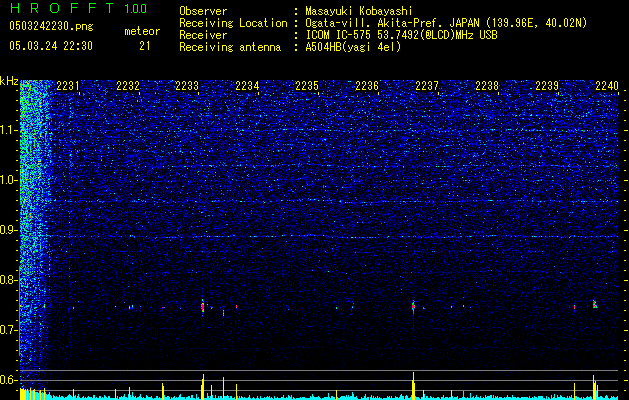This screenshot has height=400, width=629.
Task: Click the 2232 time marker
Action: 128,86
